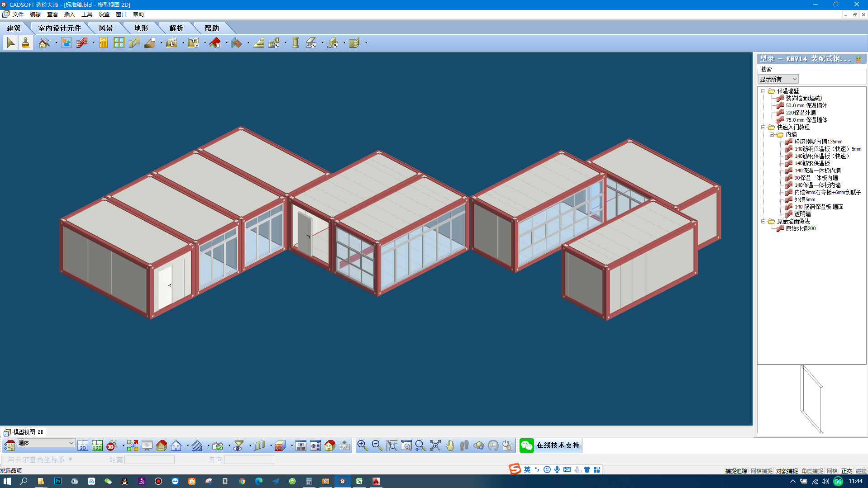Switch to the 风景 tab
The height and width of the screenshot is (488, 868).
click(106, 28)
